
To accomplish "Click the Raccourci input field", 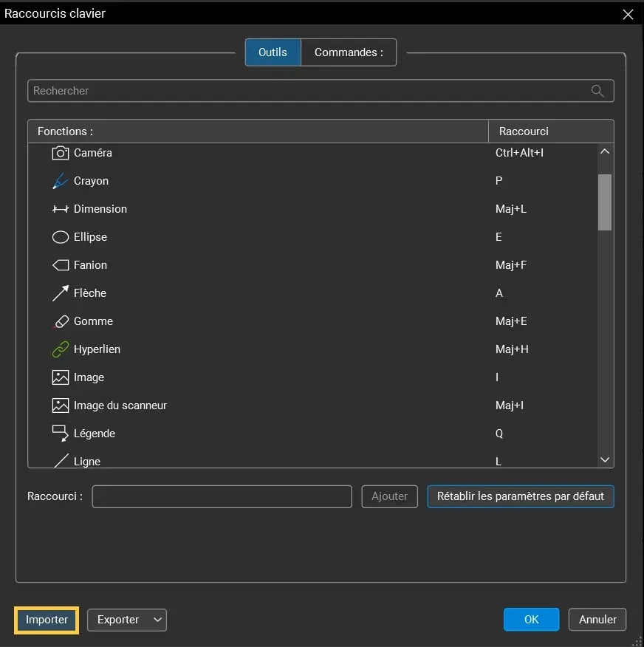I will tap(222, 496).
